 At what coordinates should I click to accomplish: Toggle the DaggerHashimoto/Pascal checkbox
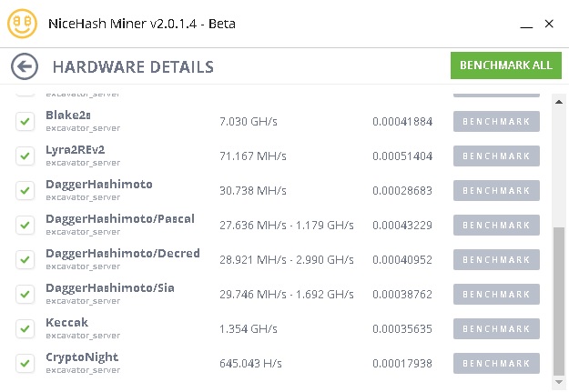[25, 225]
